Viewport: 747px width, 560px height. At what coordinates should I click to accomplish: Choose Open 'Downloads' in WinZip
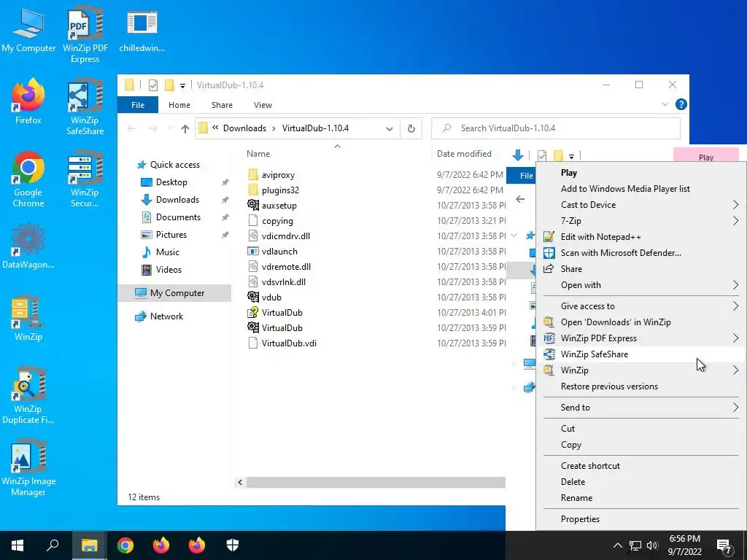(641, 322)
